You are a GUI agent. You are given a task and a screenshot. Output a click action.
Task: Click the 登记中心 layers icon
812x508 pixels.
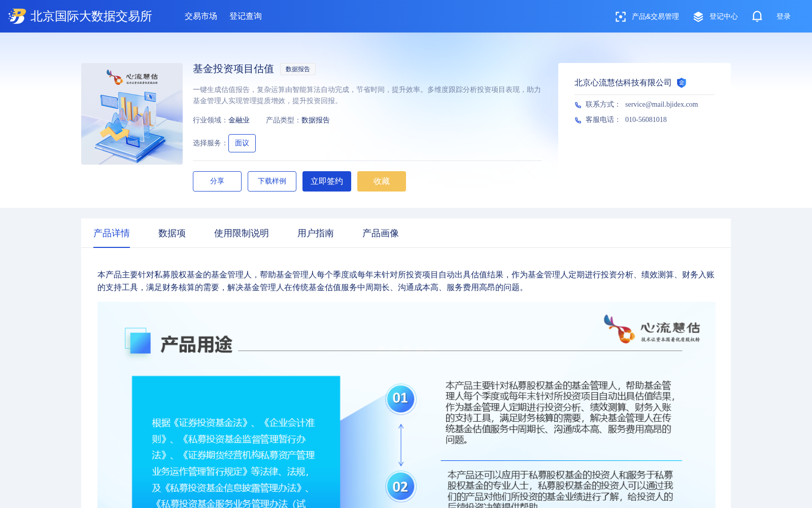(x=698, y=17)
